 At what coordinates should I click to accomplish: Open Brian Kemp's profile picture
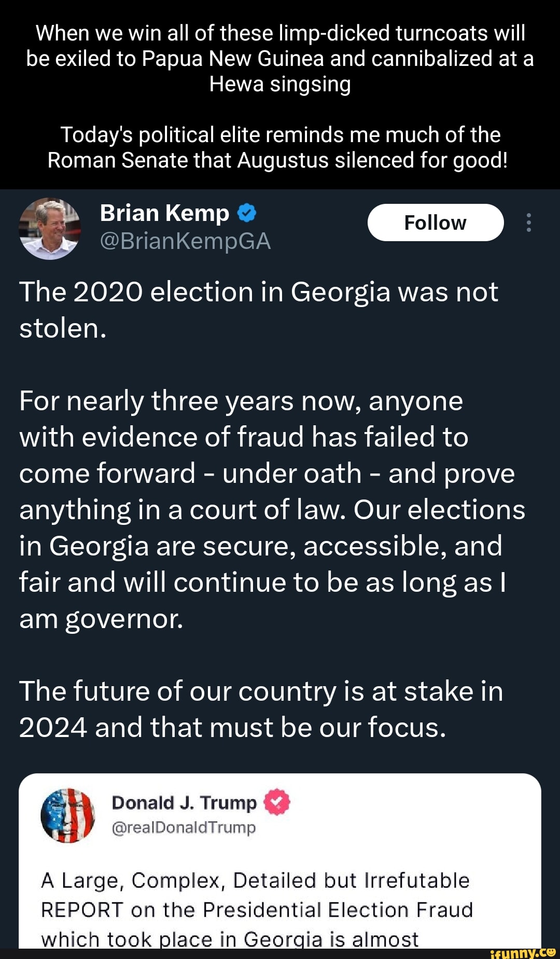(x=50, y=228)
